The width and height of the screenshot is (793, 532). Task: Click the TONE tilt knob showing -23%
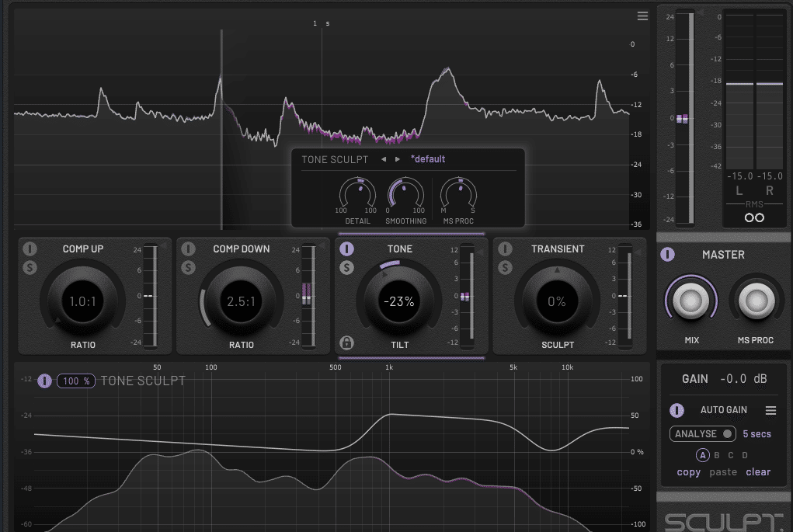tap(399, 301)
